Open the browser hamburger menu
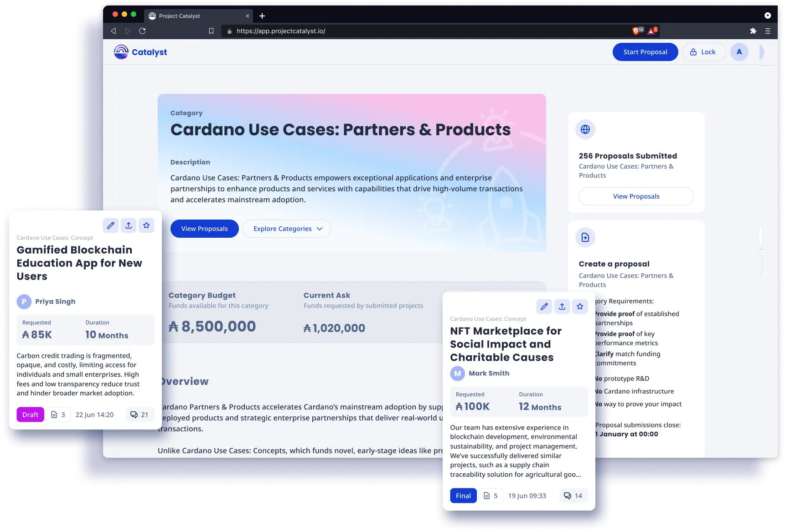This screenshot has height=532, width=785. pyautogui.click(x=768, y=31)
